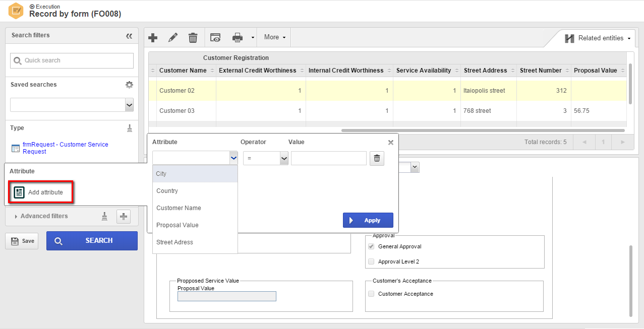
Task: Open the More menu
Action: 275,37
